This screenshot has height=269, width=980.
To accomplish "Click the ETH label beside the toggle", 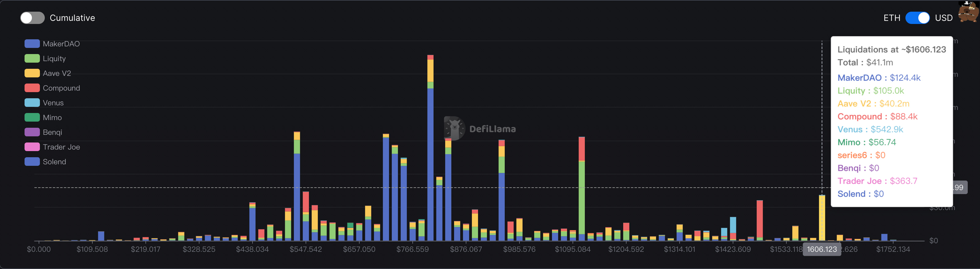I will click(x=892, y=18).
